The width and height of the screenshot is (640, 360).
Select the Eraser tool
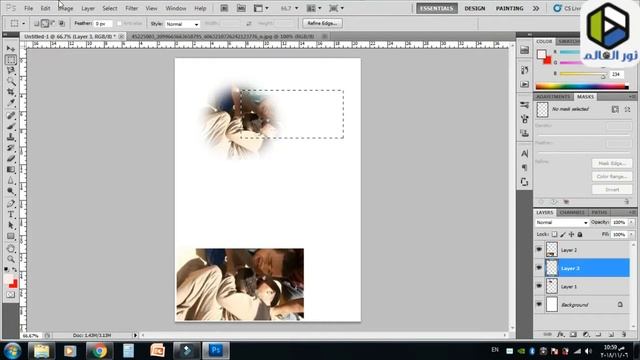click(x=11, y=158)
